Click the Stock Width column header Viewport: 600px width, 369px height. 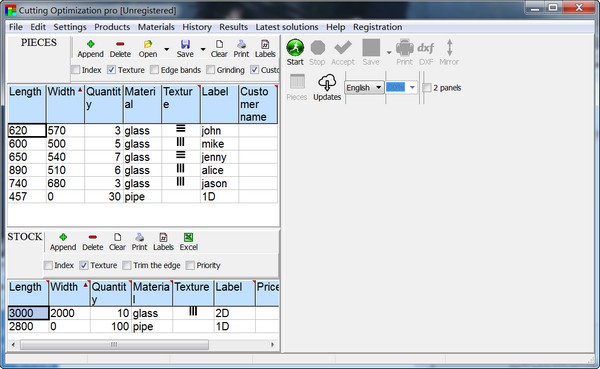coord(69,293)
